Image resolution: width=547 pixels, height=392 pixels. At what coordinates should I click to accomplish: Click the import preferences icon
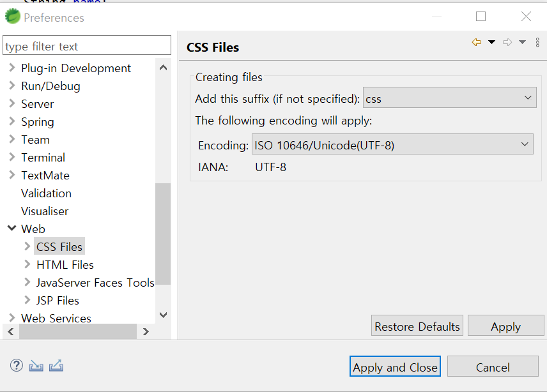point(36,366)
